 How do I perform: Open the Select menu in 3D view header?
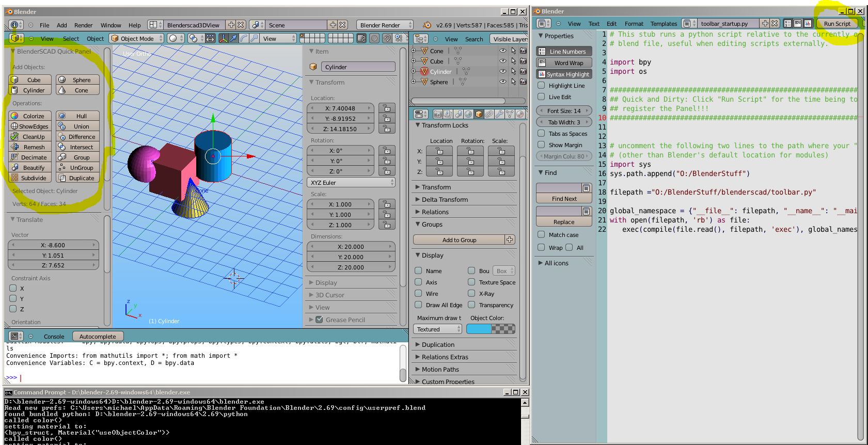71,39
